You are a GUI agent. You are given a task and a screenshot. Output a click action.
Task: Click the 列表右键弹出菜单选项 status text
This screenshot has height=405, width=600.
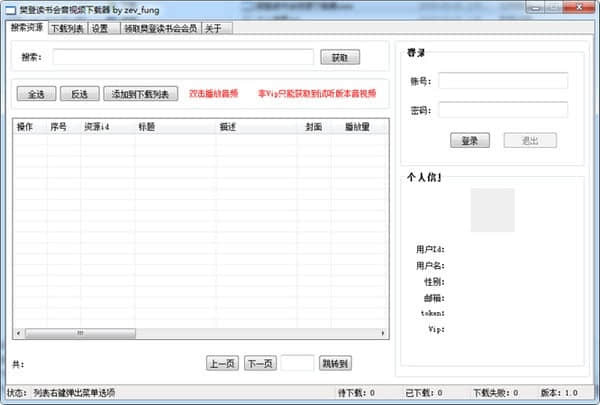click(x=74, y=393)
